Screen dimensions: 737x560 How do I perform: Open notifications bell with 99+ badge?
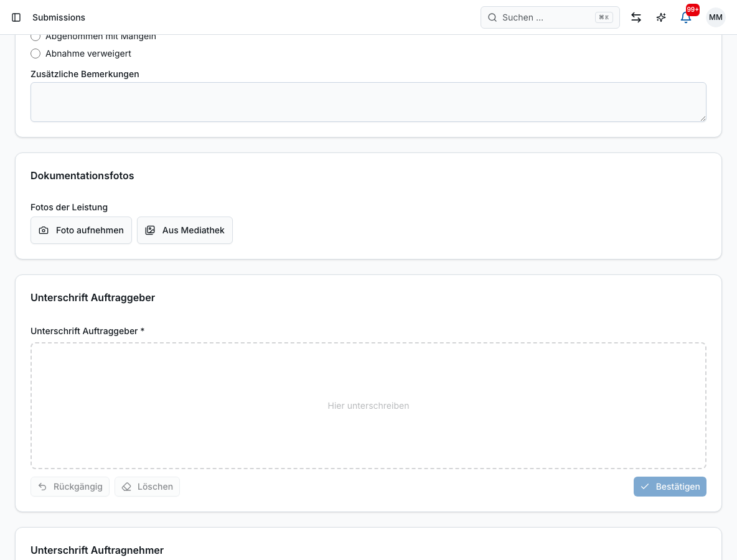pyautogui.click(x=686, y=17)
